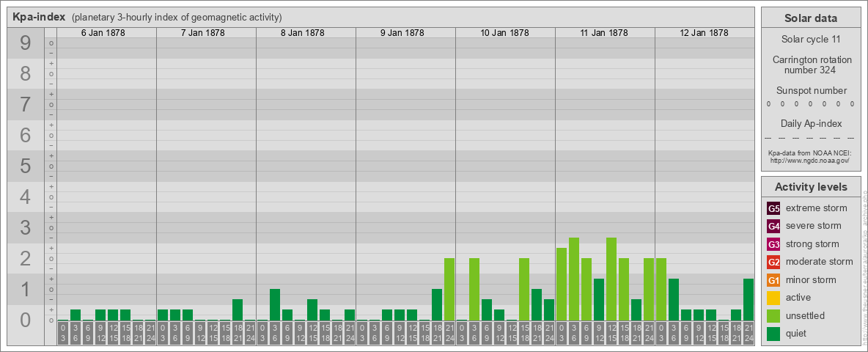Click the Kp scale number 3

26,227
